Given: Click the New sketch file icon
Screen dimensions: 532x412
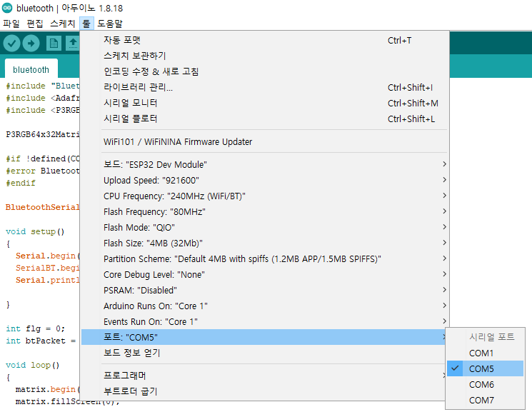Looking at the screenshot, I should point(54,44).
